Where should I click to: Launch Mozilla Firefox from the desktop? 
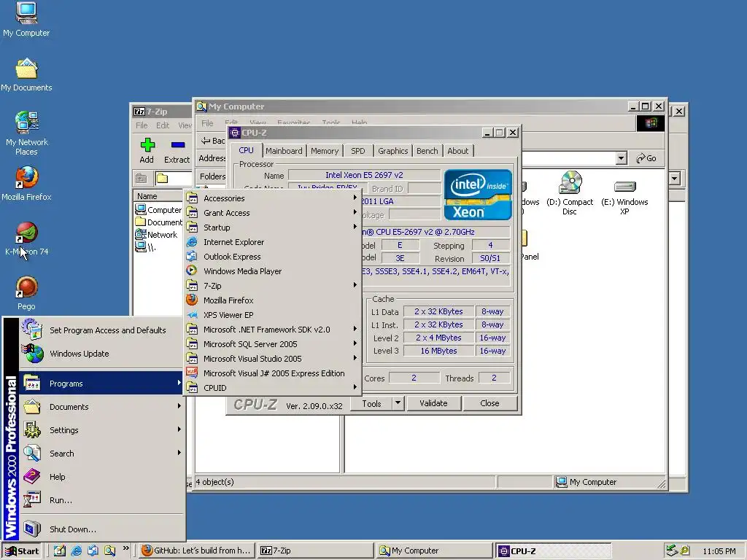[26, 184]
